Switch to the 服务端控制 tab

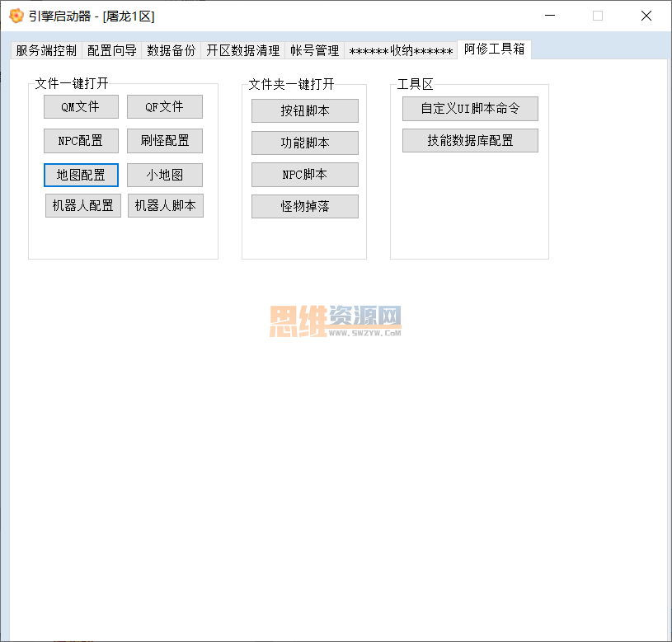coord(46,50)
